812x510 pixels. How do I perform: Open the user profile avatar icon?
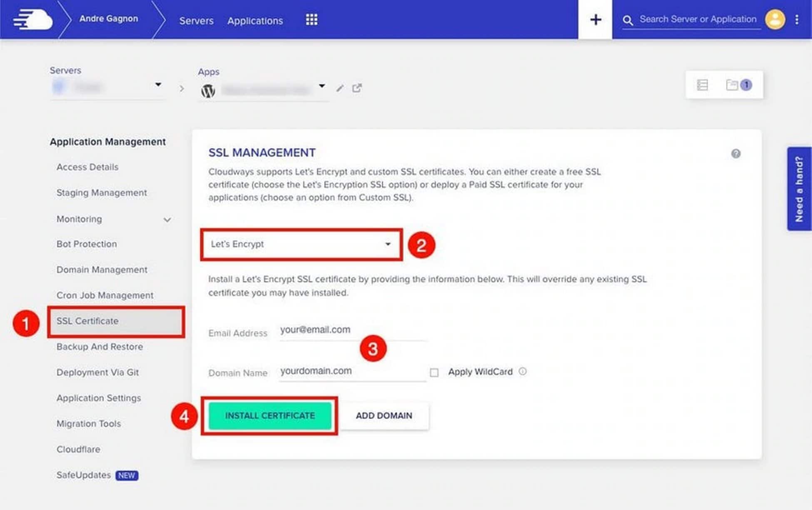pyautogui.click(x=775, y=19)
